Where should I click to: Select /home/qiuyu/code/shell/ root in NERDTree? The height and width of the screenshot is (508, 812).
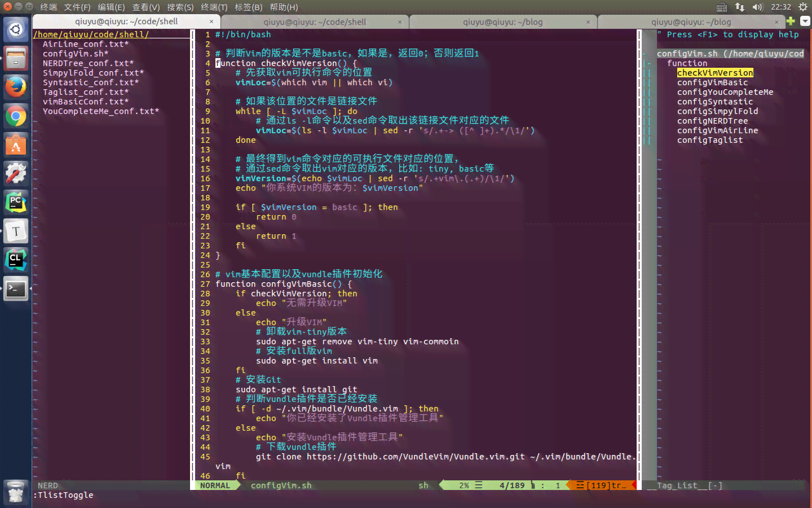(x=91, y=34)
